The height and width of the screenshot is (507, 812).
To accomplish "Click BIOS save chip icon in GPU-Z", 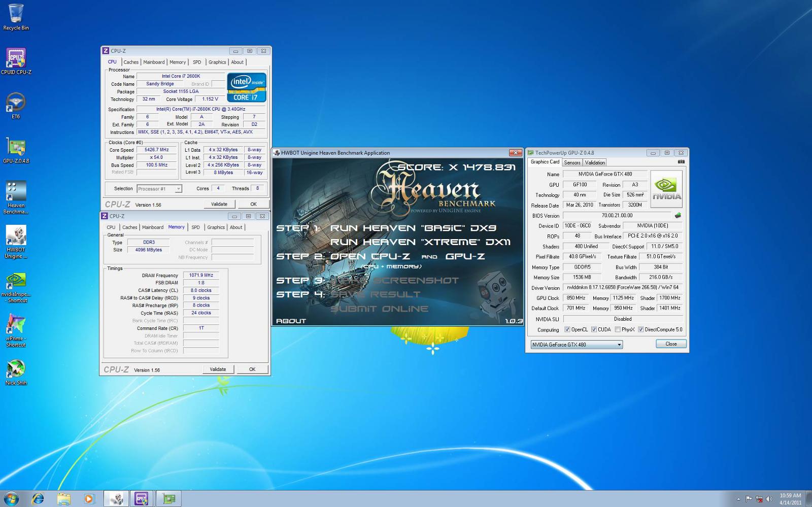I will point(678,215).
